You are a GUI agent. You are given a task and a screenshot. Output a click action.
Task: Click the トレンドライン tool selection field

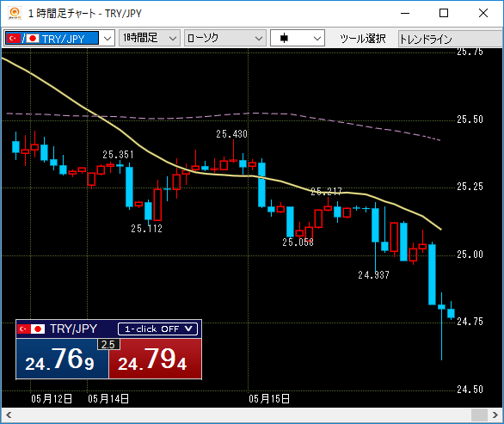click(451, 39)
